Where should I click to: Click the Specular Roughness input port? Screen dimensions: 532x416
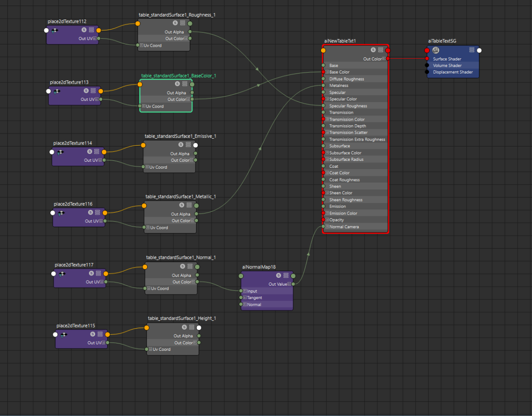point(323,105)
